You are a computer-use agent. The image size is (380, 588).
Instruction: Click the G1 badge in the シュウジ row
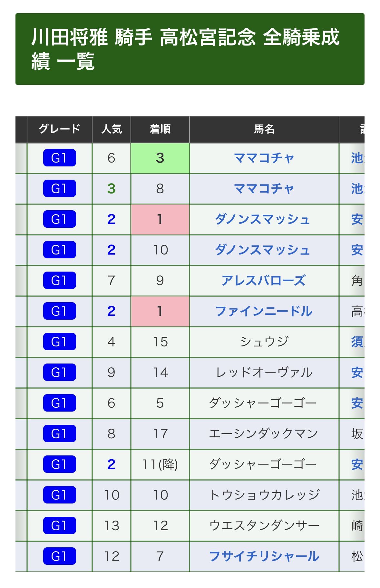[x=59, y=342]
